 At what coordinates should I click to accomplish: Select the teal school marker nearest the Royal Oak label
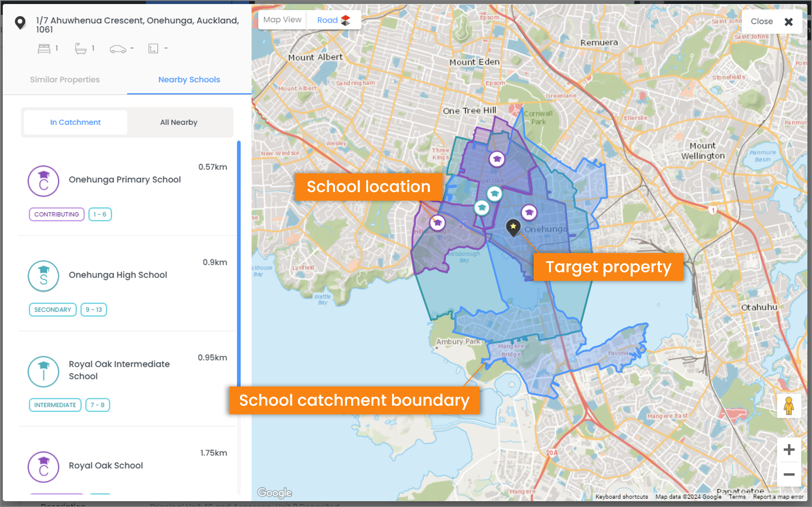point(494,193)
